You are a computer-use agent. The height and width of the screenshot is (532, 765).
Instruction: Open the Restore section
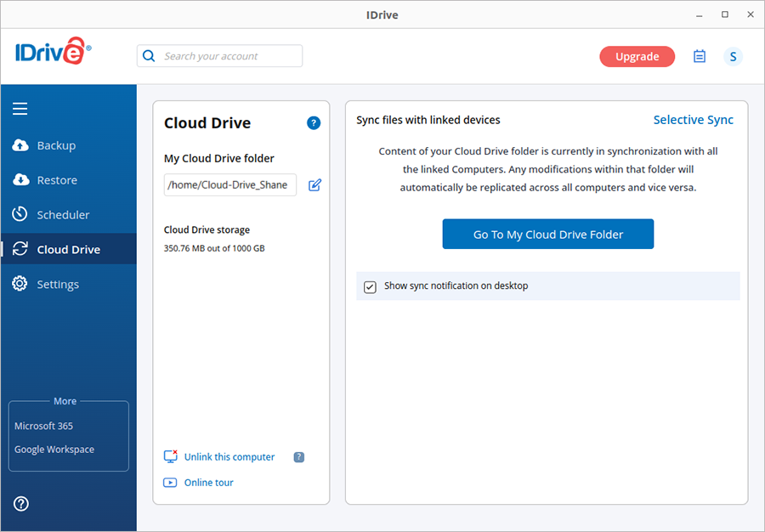coord(57,180)
